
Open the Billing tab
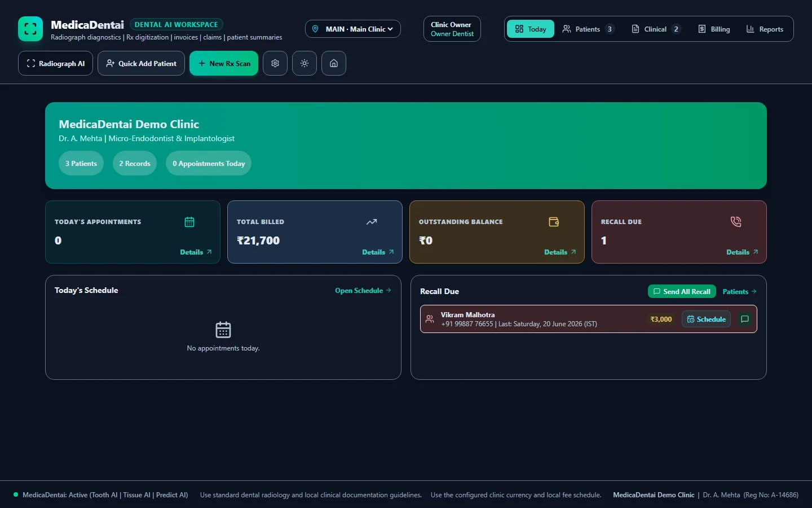tap(714, 29)
